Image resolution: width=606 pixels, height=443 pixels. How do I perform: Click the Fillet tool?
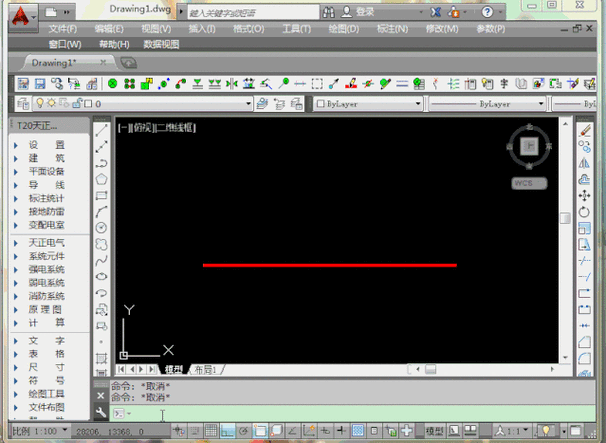pos(584,359)
